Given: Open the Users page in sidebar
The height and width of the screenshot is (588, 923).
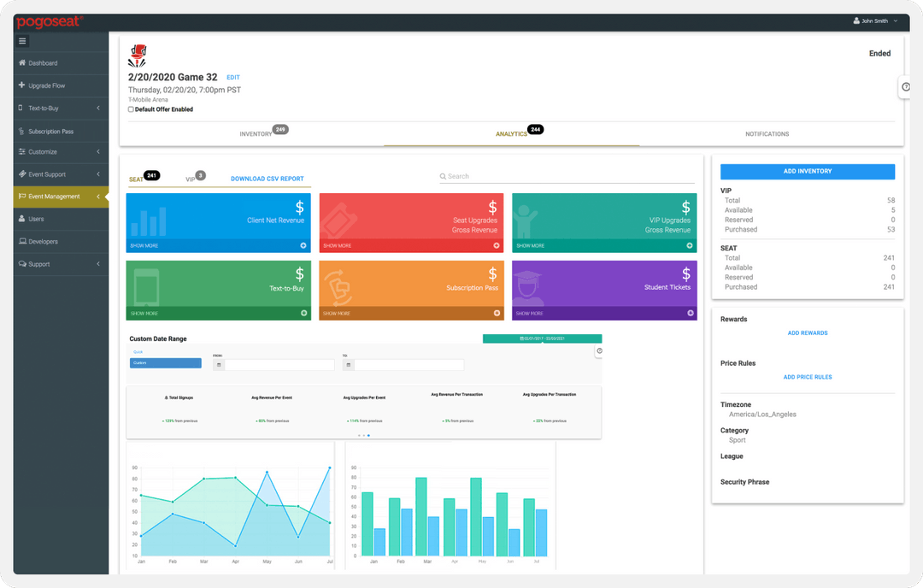Looking at the screenshot, I should [36, 219].
